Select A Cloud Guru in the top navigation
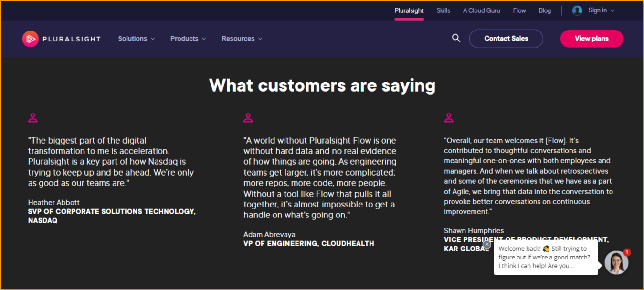Viewport: 644px width, 290px height. click(x=481, y=10)
